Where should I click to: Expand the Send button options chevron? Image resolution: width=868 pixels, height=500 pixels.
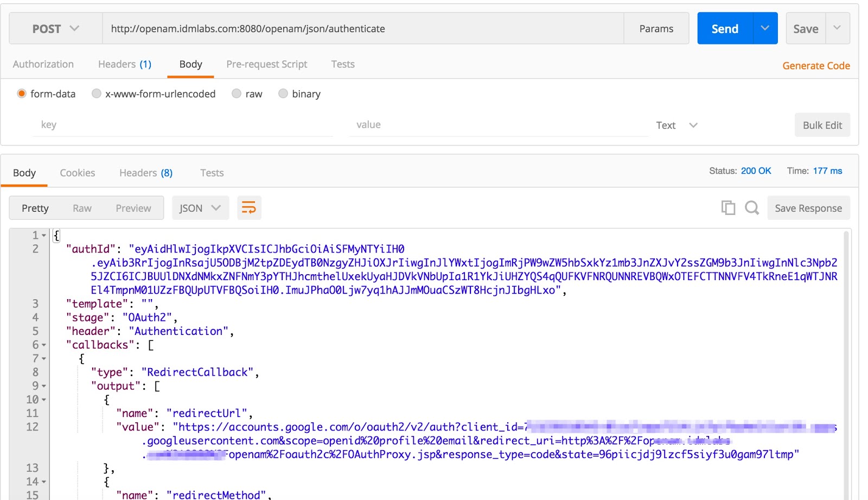(x=765, y=28)
